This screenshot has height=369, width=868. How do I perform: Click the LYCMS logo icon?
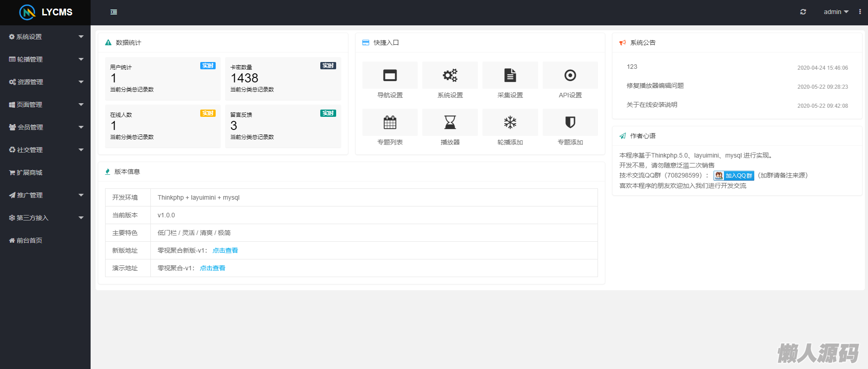[x=28, y=12]
